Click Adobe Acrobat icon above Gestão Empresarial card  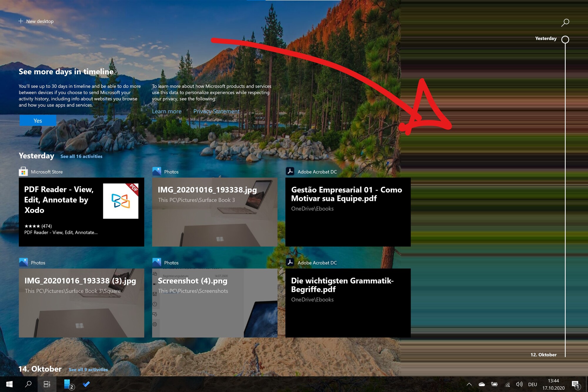click(x=290, y=171)
